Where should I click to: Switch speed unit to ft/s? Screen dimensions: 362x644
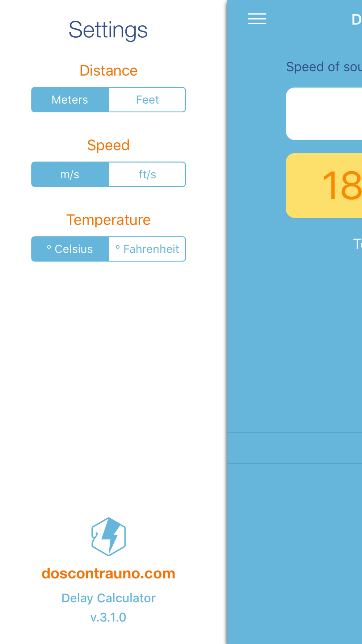[147, 174]
